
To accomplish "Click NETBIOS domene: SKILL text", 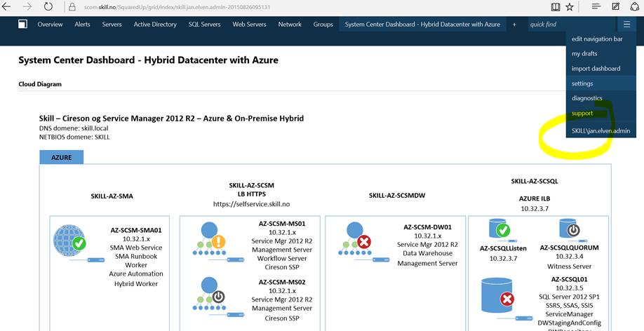I will 74,137.
